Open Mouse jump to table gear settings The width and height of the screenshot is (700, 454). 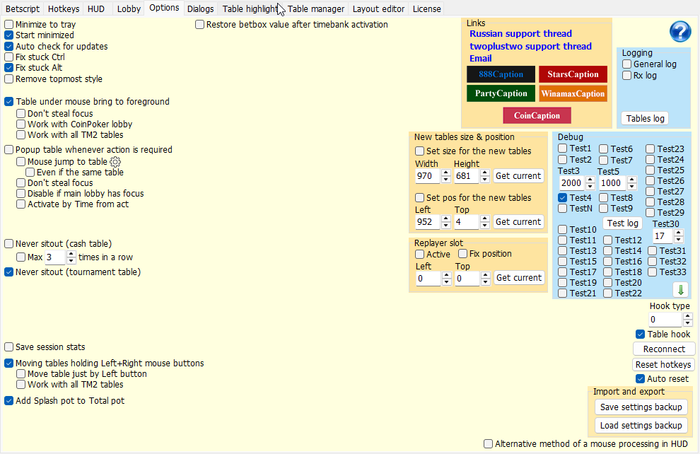point(115,162)
